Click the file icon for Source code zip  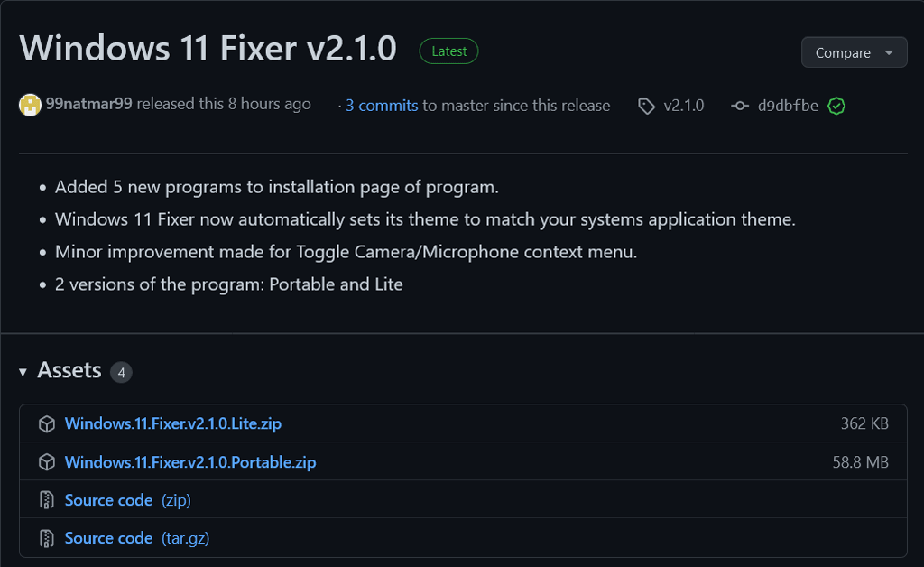[x=47, y=500]
